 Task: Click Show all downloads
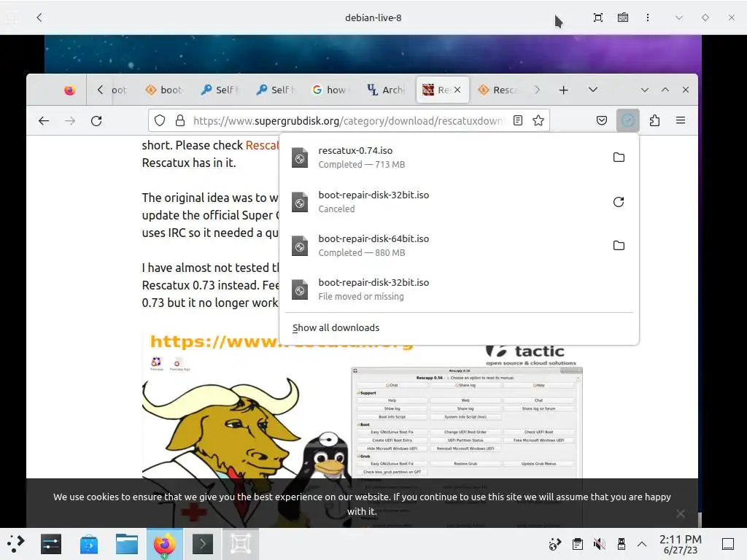click(x=336, y=327)
